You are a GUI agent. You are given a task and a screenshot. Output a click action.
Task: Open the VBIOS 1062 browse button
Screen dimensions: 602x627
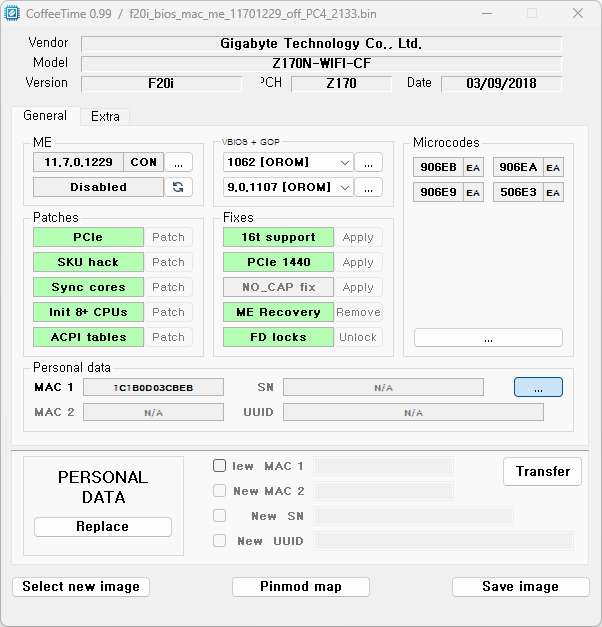(368, 162)
